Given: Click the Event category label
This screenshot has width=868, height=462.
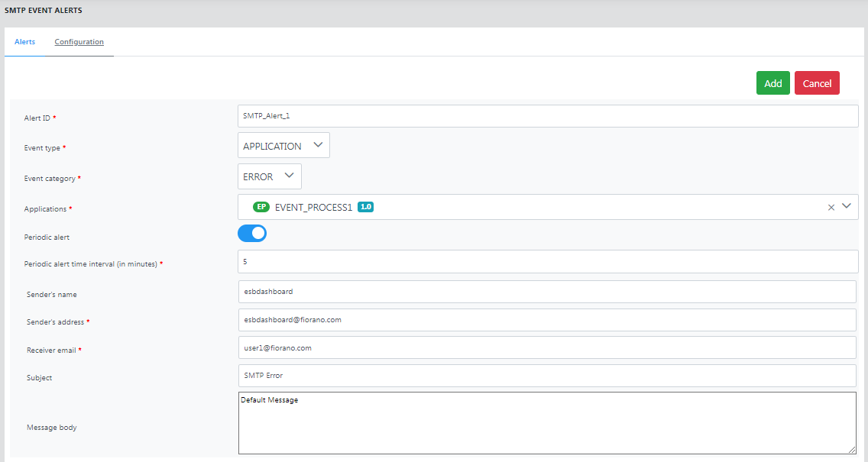Looking at the screenshot, I should [x=50, y=178].
